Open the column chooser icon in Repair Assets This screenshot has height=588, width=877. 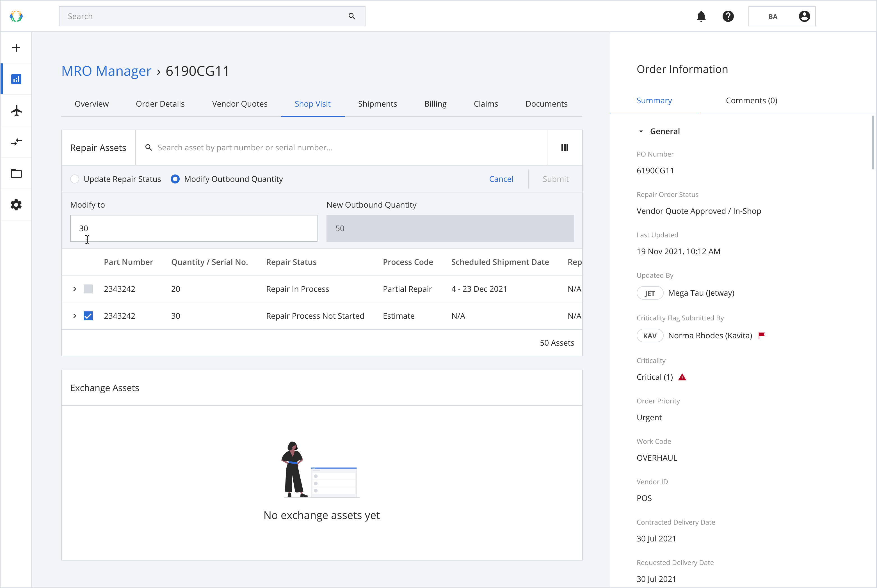click(x=564, y=148)
